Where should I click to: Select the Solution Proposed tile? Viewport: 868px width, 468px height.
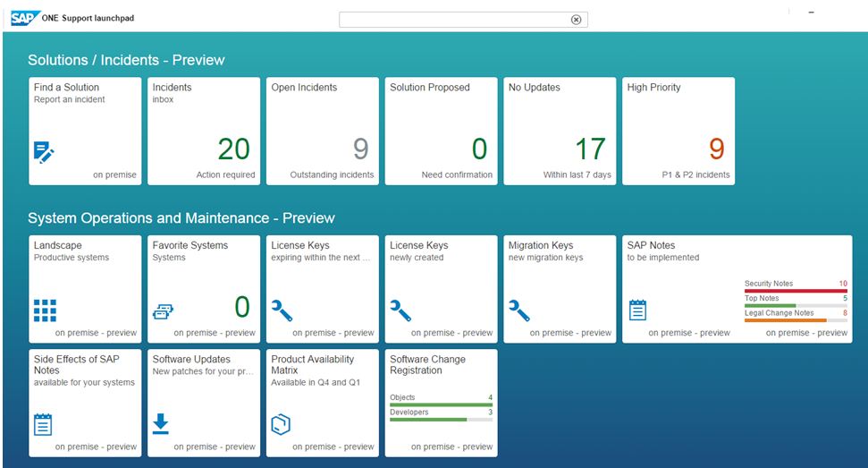tap(441, 131)
